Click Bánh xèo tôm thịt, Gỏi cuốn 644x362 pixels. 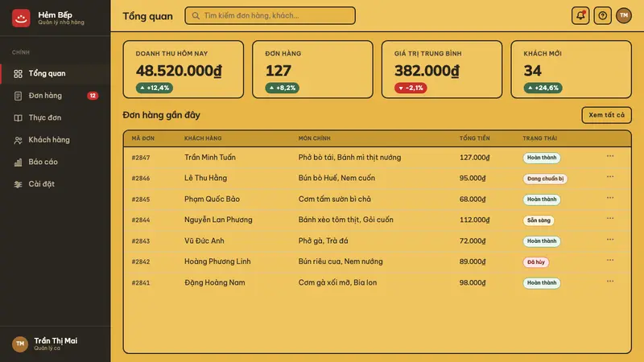tap(346, 220)
